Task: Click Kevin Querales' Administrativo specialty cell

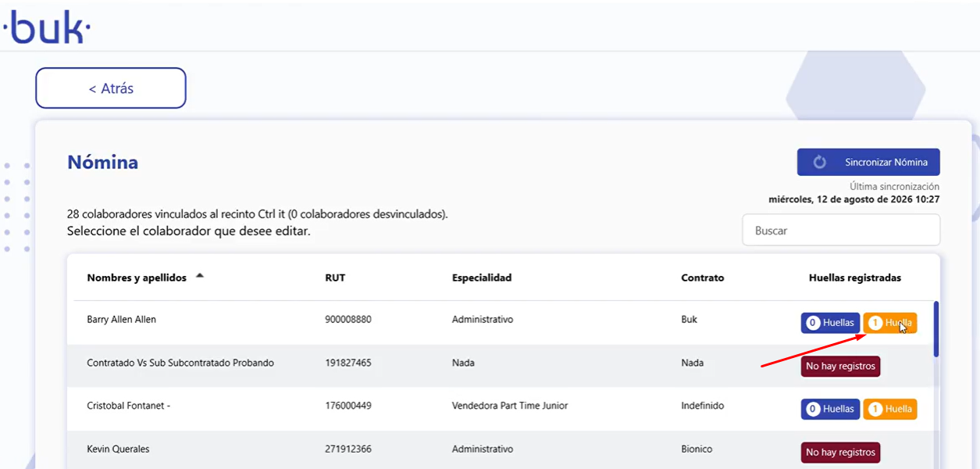Action: coord(483,449)
